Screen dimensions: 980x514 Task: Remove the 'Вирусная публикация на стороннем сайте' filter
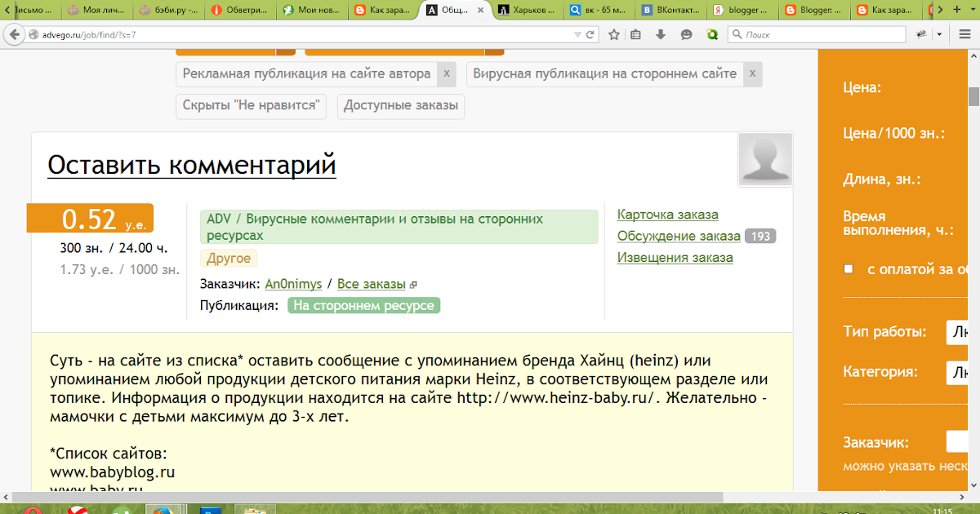coord(752,74)
